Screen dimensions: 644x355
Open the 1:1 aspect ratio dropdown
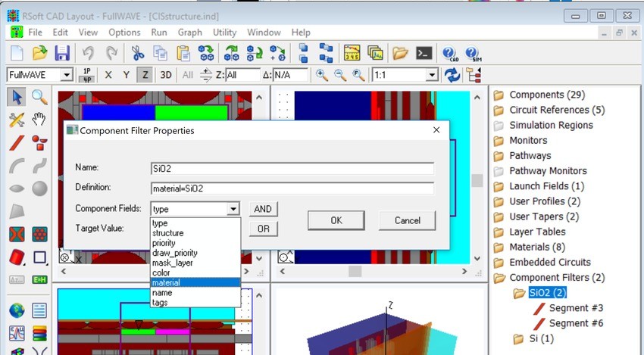coord(432,75)
